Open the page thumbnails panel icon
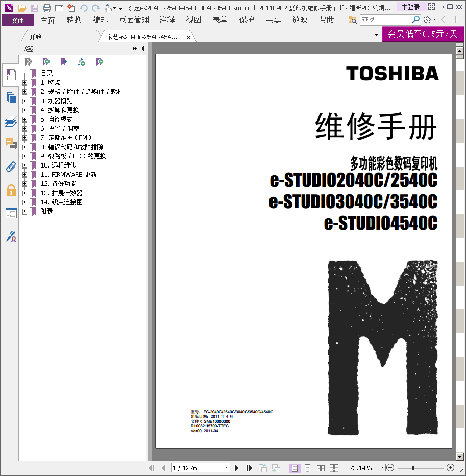The height and width of the screenshot is (476, 466). click(11, 98)
